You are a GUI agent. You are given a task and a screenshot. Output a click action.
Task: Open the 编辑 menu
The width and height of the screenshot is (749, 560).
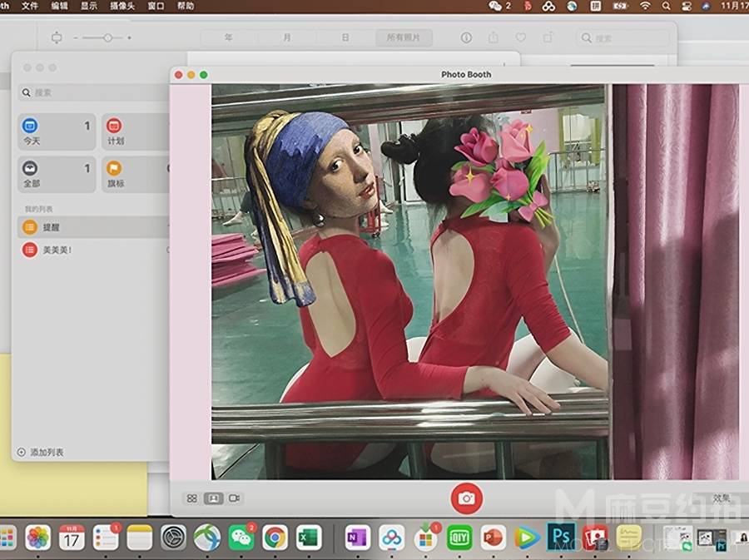tap(59, 6)
